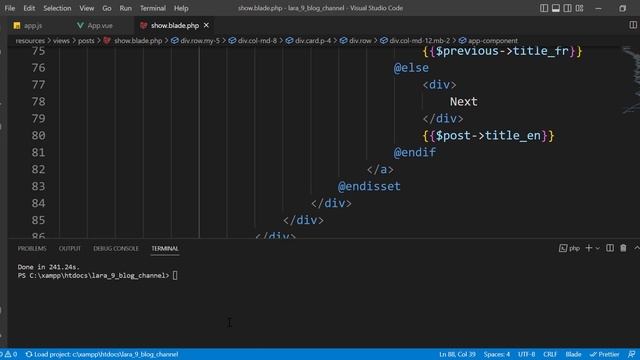Screen dimensions: 640x360
Task: Click in the terminal prompt line
Action: (175, 276)
